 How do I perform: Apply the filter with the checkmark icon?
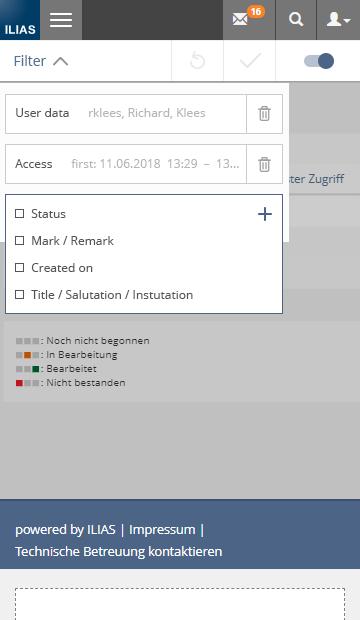point(250,61)
